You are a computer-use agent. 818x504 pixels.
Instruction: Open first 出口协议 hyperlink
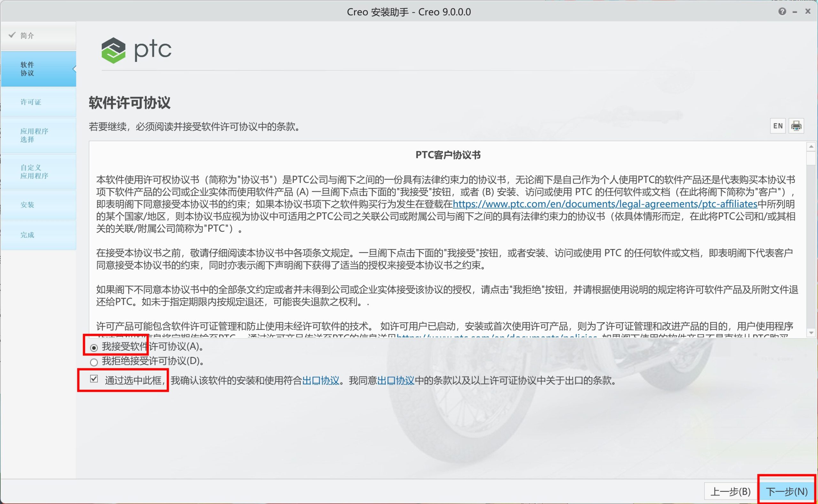320,380
